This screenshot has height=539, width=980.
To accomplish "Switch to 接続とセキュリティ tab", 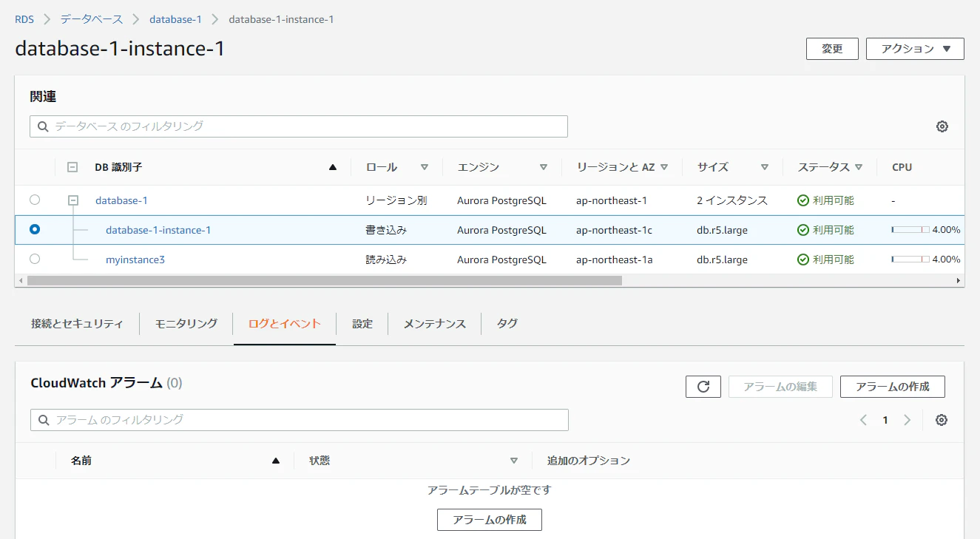I will 77,324.
